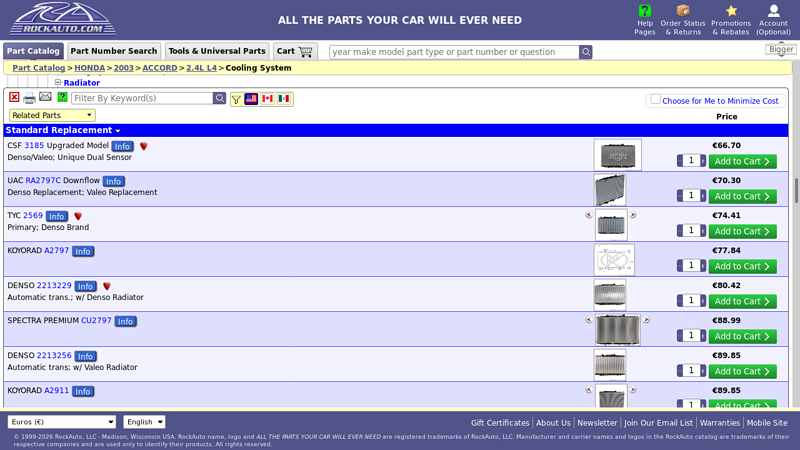This screenshot has width=800, height=450.
Task: Open the TYC 2569 part number link
Action: pos(33,215)
